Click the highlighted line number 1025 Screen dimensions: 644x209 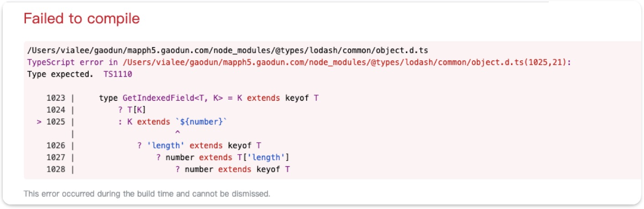56,122
